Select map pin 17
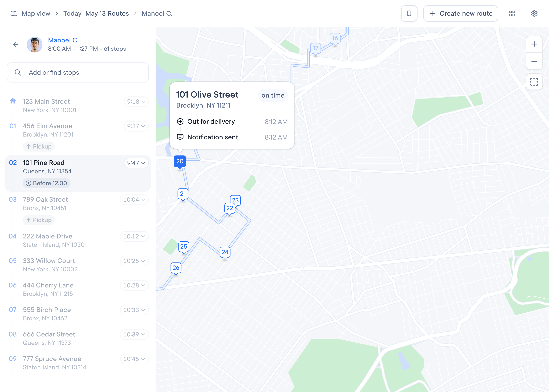This screenshot has width=549, height=392. [x=316, y=49]
